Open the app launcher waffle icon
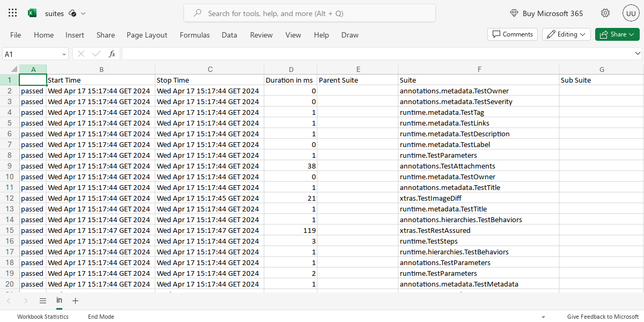This screenshot has width=644, height=322. click(12, 12)
